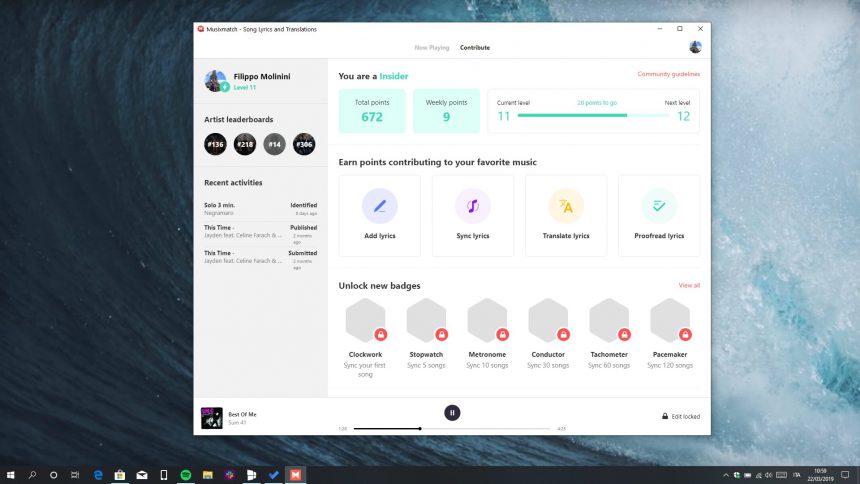Click the Edit locked padlock icon

(665, 416)
